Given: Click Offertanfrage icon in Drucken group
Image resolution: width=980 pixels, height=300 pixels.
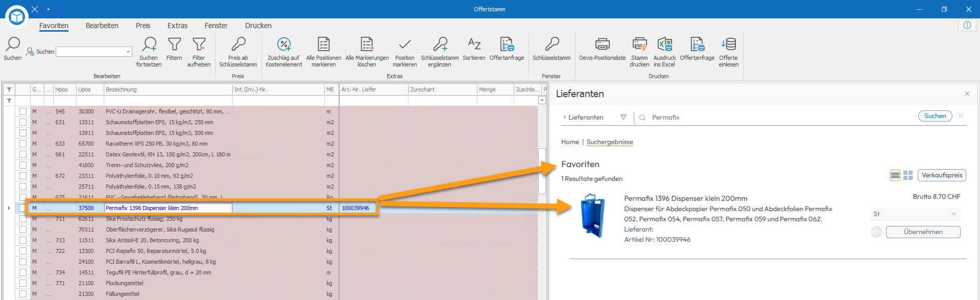Looking at the screenshot, I should (x=697, y=44).
